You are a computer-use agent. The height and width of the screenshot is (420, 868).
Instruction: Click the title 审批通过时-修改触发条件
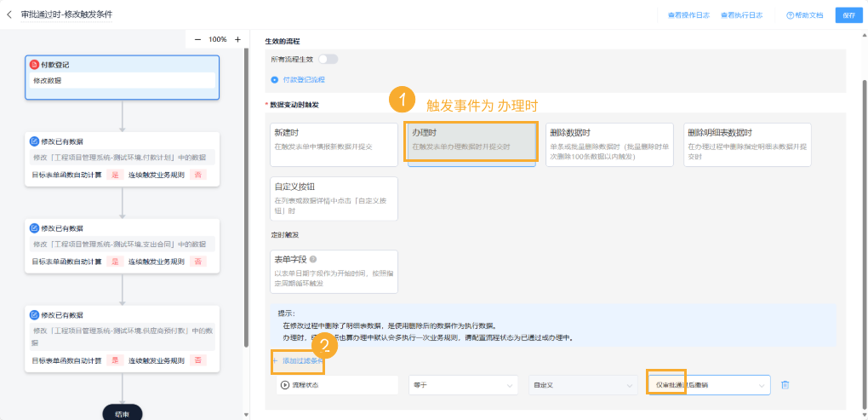pos(66,15)
